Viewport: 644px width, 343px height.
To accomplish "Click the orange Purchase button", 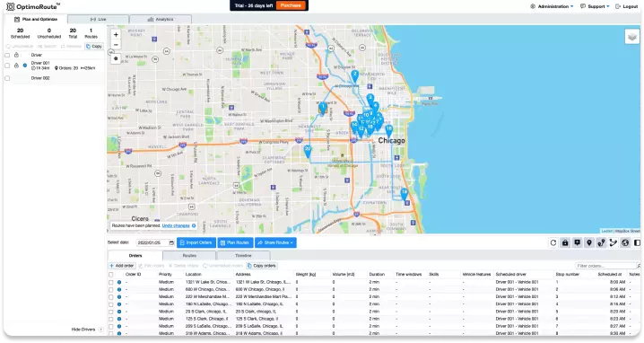I will [291, 5].
